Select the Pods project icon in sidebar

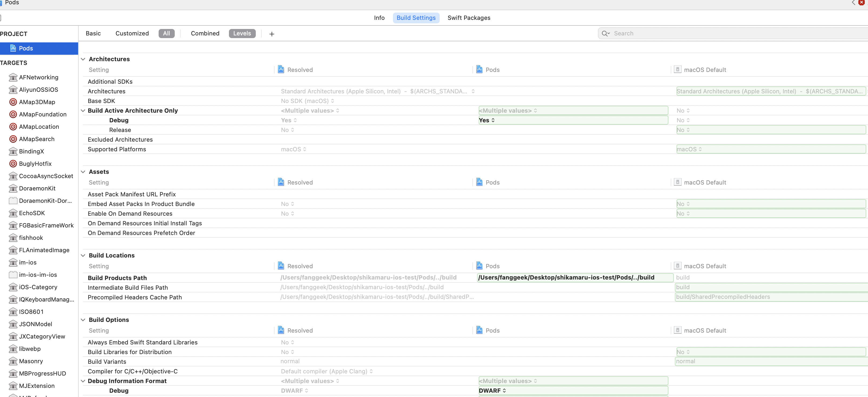[13, 48]
